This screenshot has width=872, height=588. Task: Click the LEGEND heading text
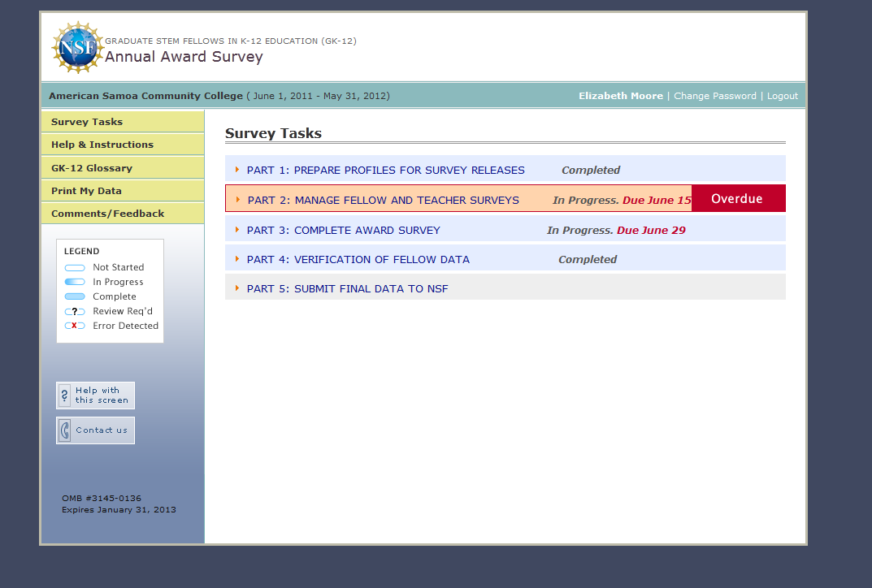coord(82,251)
